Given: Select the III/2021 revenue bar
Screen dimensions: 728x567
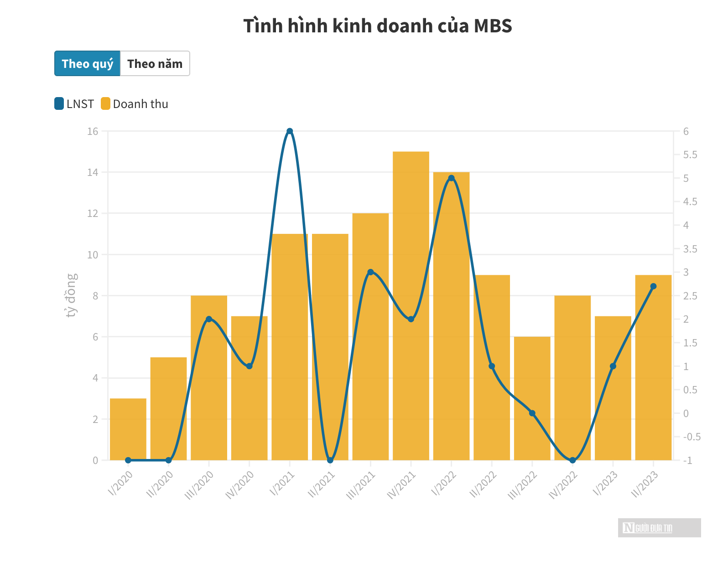Looking at the screenshot, I should [x=370, y=337].
